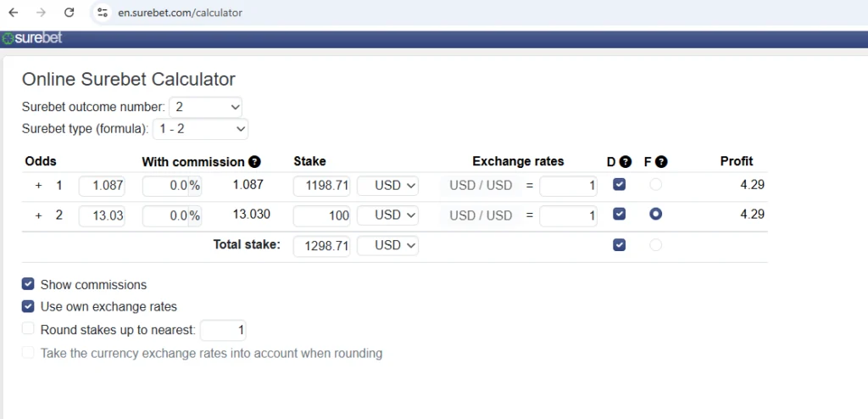Viewport: 868px width, 419px height.
Task: Uncheck Use own exchange rates
Action: pos(28,306)
